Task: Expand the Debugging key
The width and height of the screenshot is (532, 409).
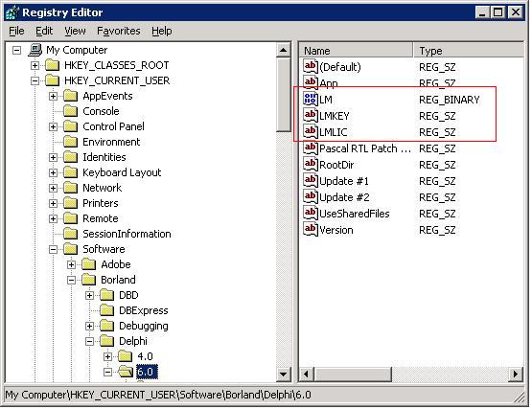Action: click(89, 327)
